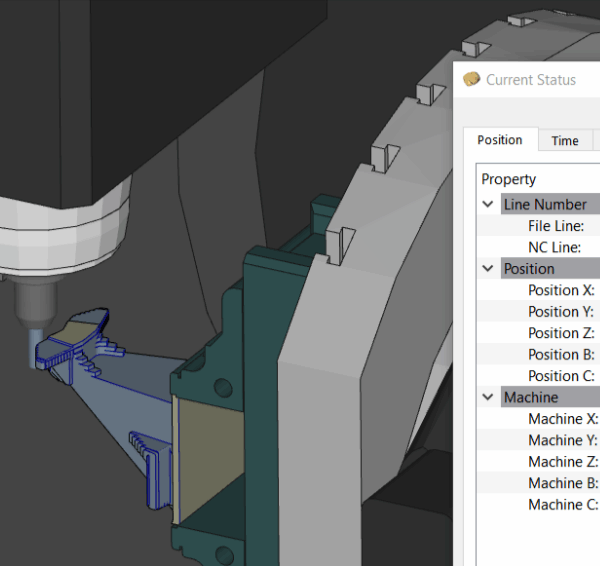Switch to the Position tab
600x566 pixels.
[500, 140]
